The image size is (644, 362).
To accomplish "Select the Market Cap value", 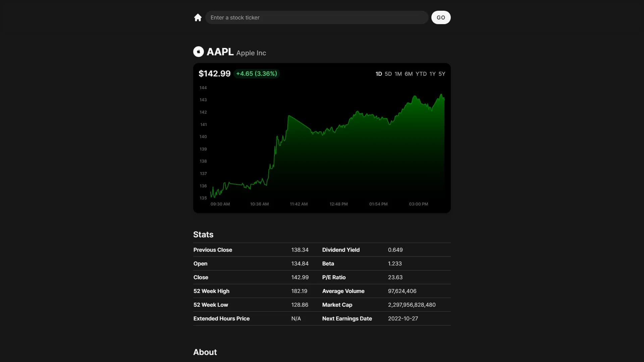I will [x=412, y=305].
